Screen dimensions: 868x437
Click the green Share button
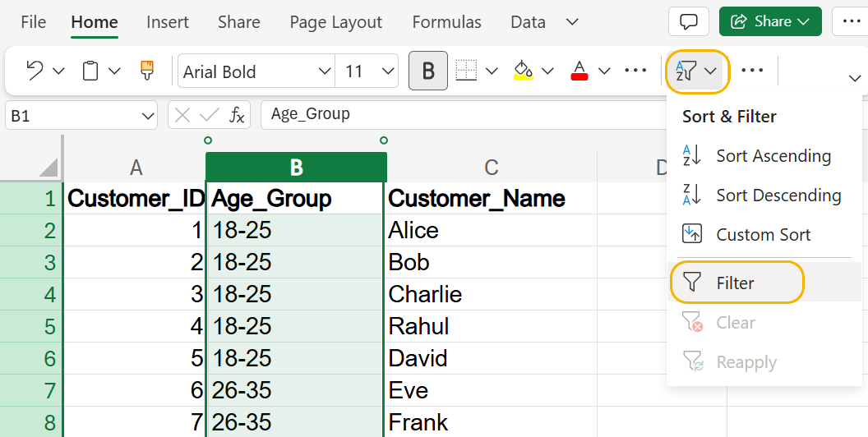[769, 21]
